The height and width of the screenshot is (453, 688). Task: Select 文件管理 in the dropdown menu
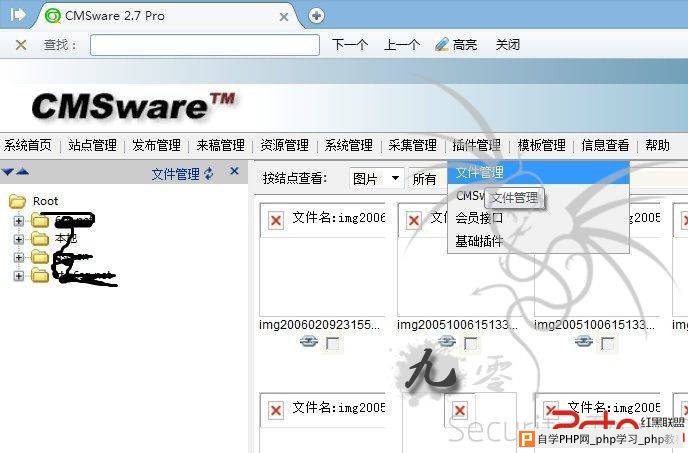[538, 173]
